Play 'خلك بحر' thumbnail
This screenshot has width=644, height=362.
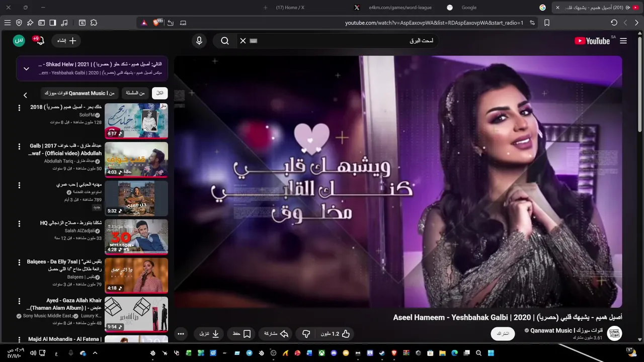136,121
